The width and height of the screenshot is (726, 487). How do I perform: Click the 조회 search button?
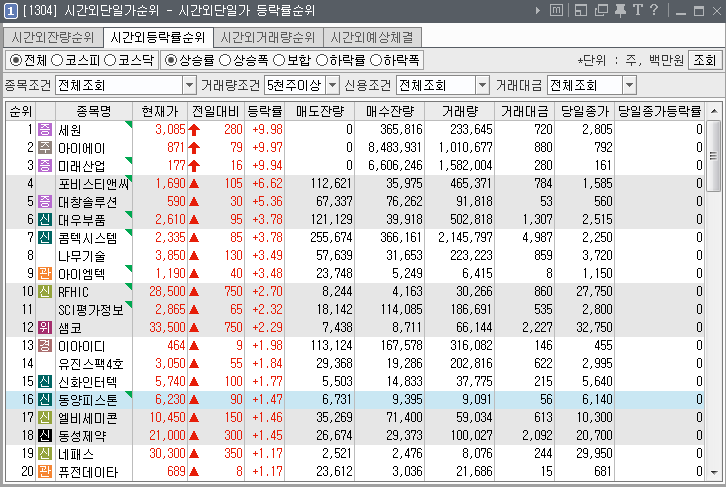[x=705, y=60]
